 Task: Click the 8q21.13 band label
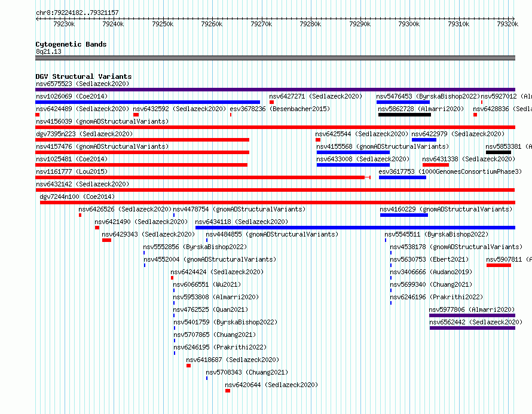(48, 51)
